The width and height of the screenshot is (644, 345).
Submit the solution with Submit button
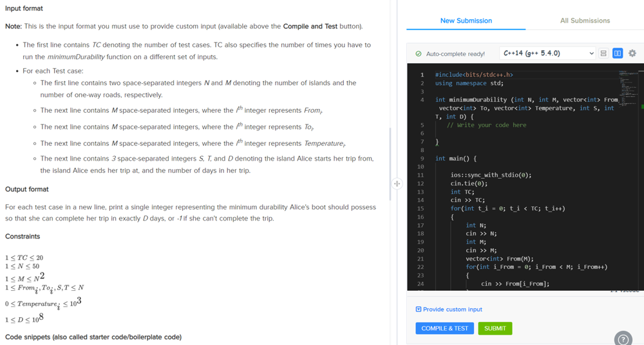pyautogui.click(x=495, y=328)
